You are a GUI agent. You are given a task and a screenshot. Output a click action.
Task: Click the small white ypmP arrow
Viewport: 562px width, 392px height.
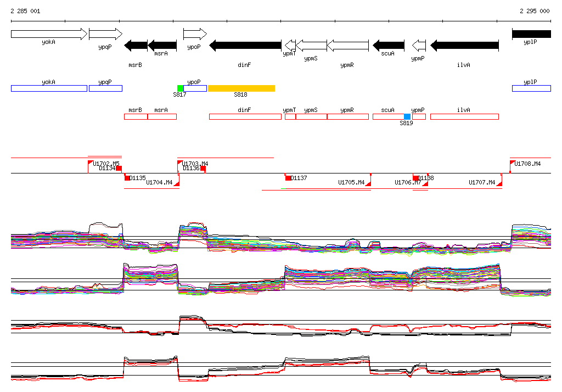click(x=419, y=46)
